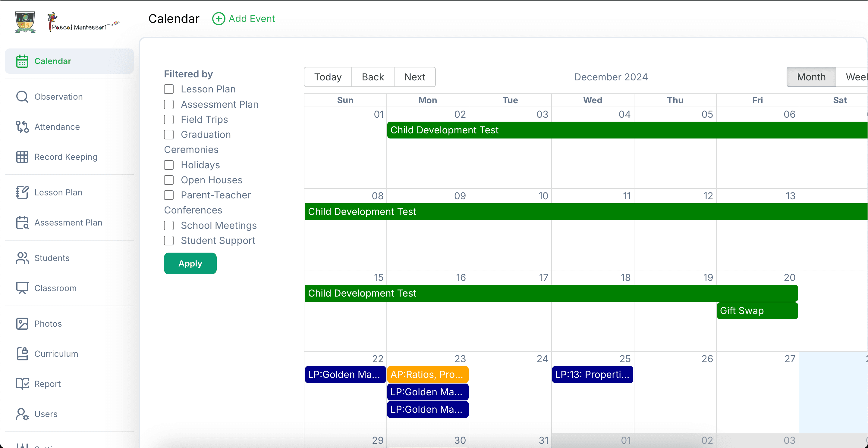Select date 26 on the calendar
This screenshot has height=448, width=868.
[707, 359]
